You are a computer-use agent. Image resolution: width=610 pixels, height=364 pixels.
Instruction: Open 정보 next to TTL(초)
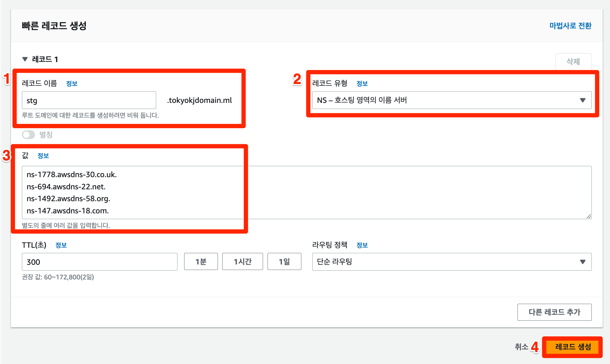(x=61, y=245)
